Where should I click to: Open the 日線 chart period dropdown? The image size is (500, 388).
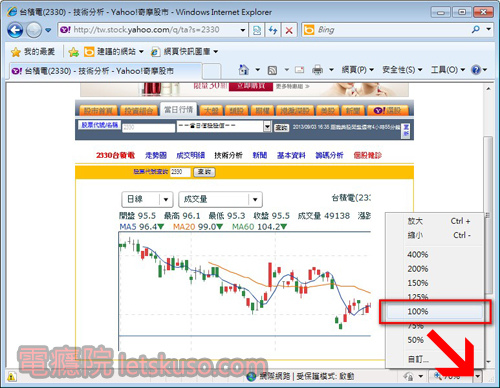(x=147, y=199)
